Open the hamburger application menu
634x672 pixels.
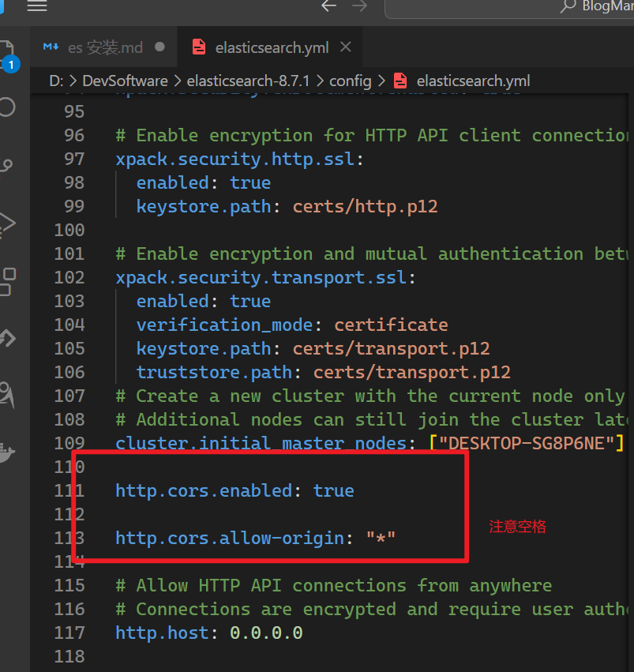[x=37, y=6]
